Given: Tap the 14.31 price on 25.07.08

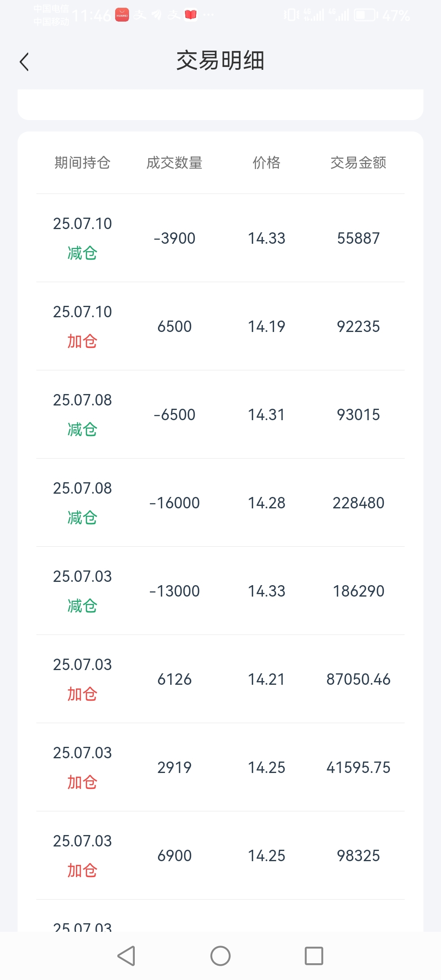Looking at the screenshot, I should tap(267, 414).
